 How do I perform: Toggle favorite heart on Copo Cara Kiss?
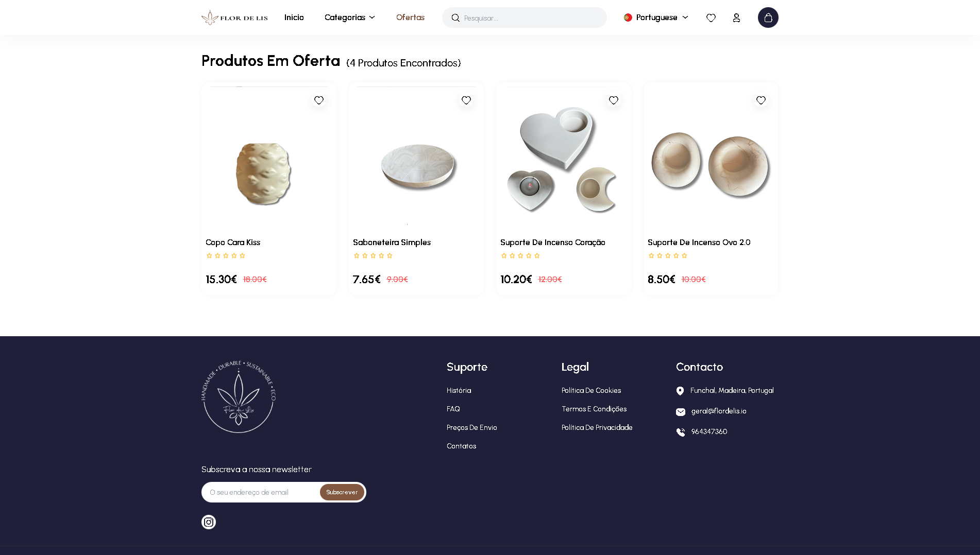tap(318, 100)
